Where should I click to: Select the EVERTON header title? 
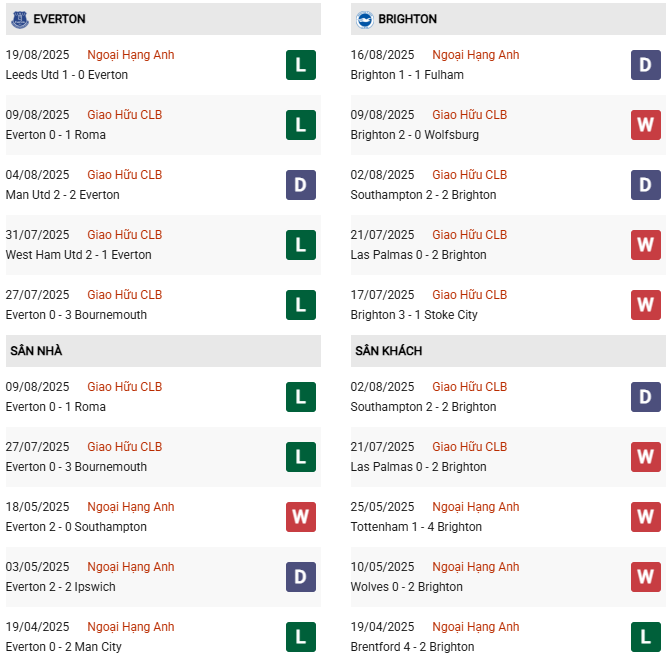coord(59,19)
